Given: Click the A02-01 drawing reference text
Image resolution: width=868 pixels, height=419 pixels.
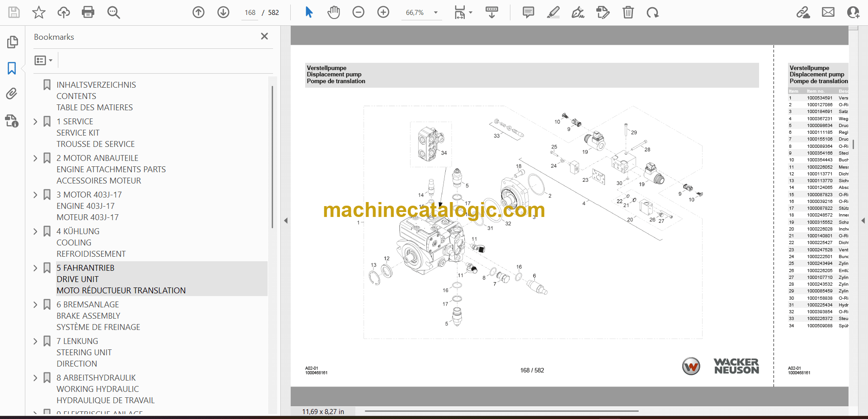Looking at the screenshot, I should click(x=311, y=368).
